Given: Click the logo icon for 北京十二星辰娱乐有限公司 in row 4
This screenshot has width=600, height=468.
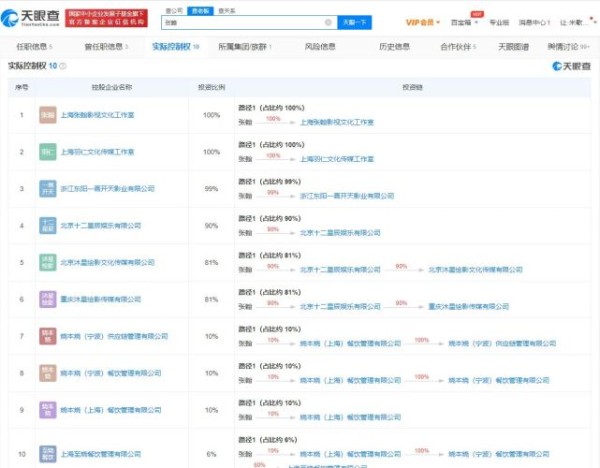Looking at the screenshot, I should [x=47, y=225].
